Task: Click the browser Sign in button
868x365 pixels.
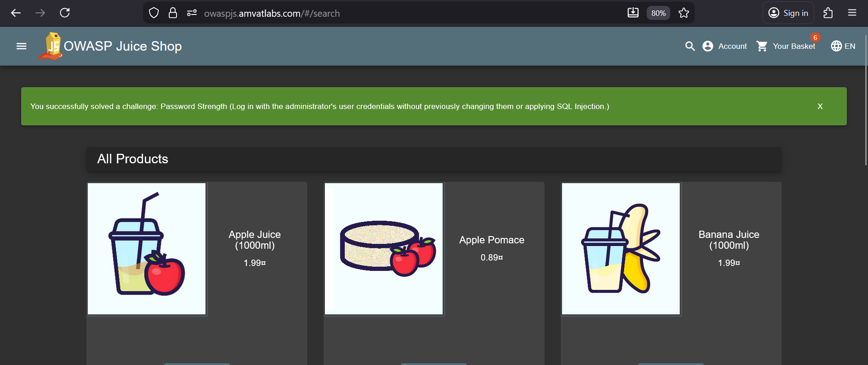Action: pos(788,13)
